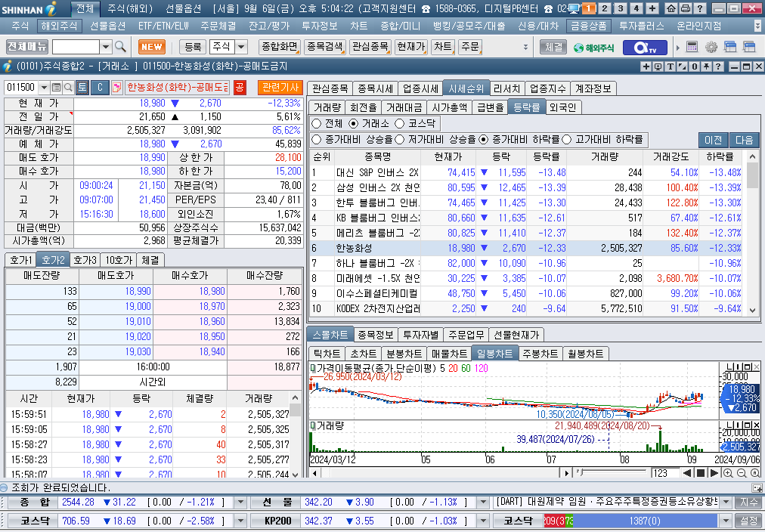Click the 관련기사 button
This screenshot has width=765, height=532.
point(280,88)
